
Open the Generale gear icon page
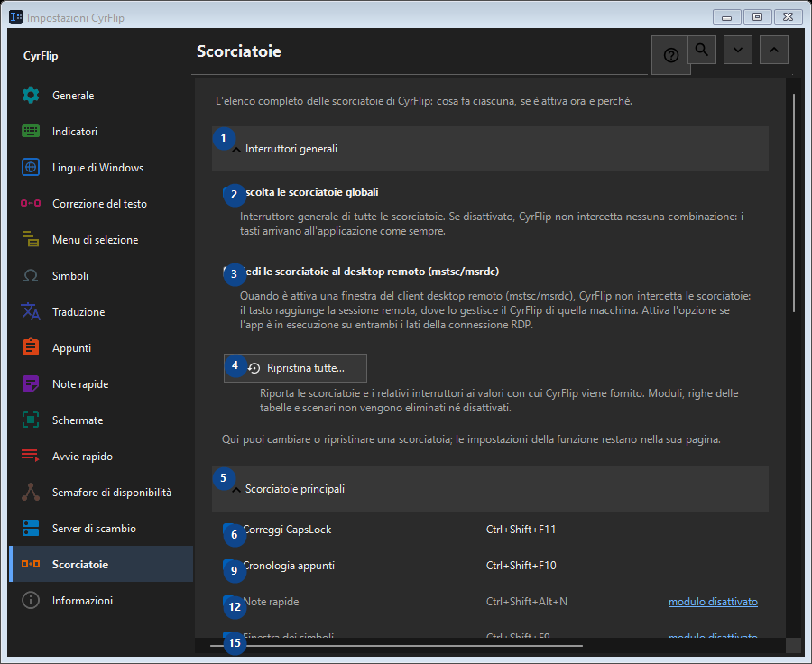tap(31, 96)
